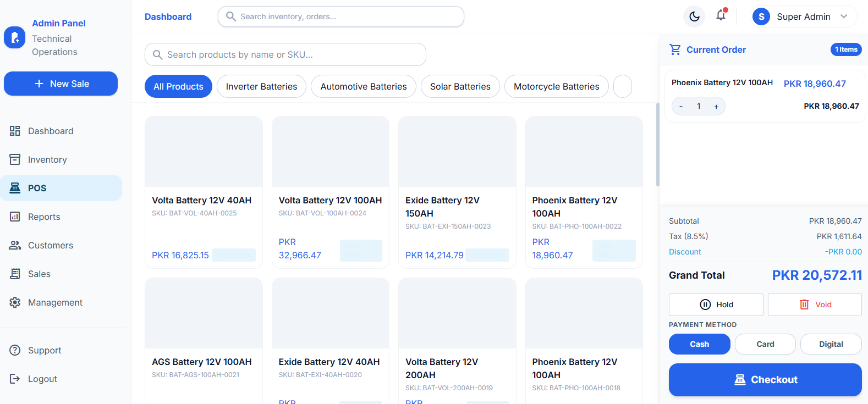
Task: Click the Subtotal amount PKR 18,960.47
Action: (x=835, y=221)
